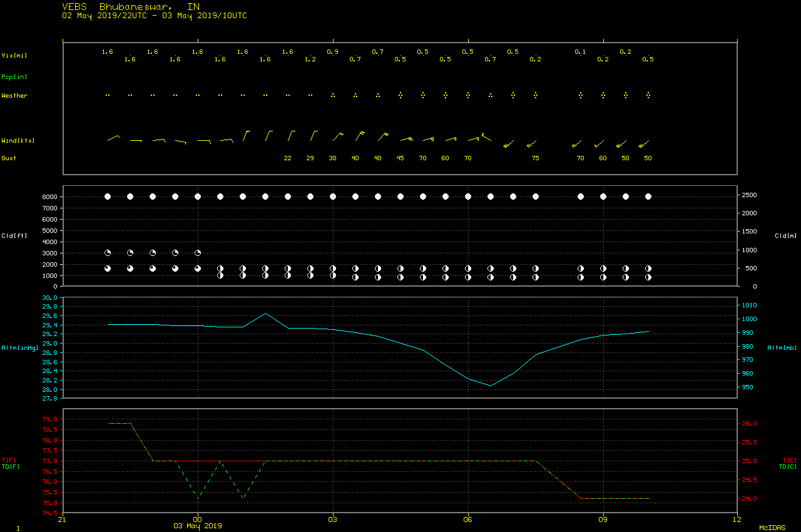The image size is (801, 532).
Task: Select the Altm[inHg] axis label
Action: pyautogui.click(x=20, y=347)
